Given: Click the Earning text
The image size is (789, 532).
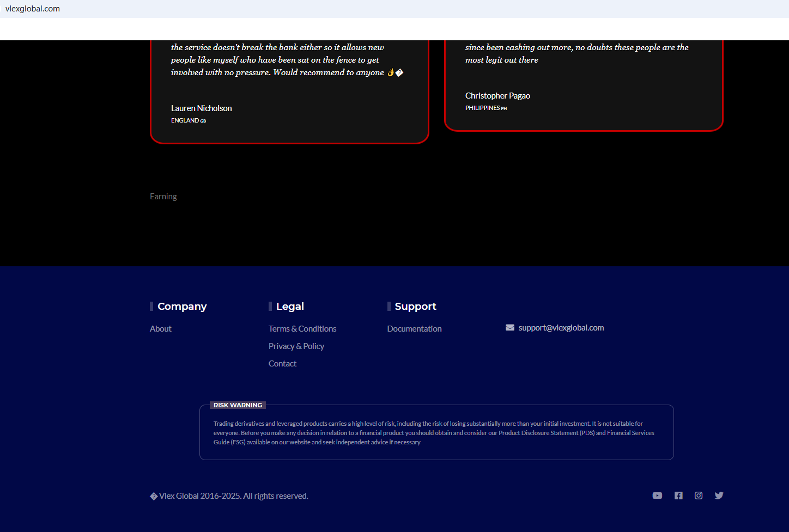Looking at the screenshot, I should click(163, 197).
